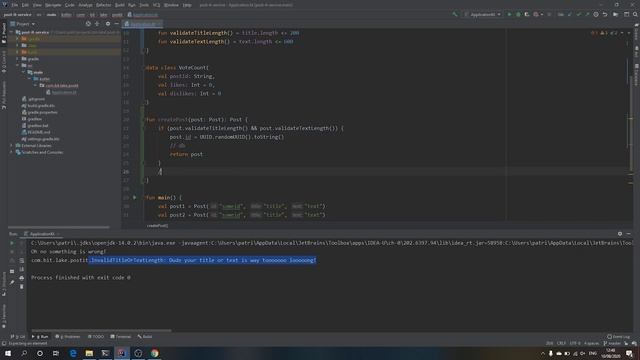Click the createPost breadcrumb below editor
The image size is (640, 360).
click(x=157, y=225)
